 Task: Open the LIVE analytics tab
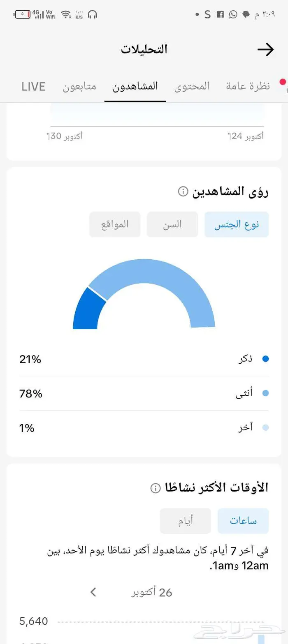pyautogui.click(x=33, y=86)
